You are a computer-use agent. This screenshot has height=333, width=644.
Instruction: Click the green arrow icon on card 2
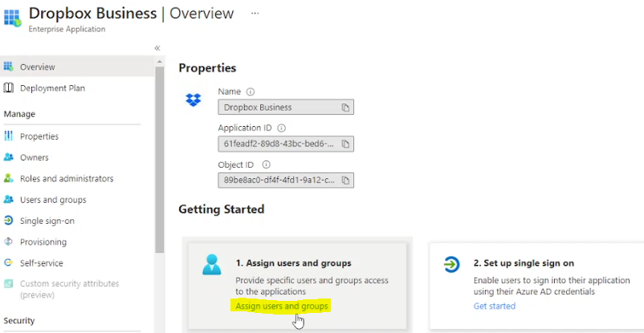click(x=452, y=265)
